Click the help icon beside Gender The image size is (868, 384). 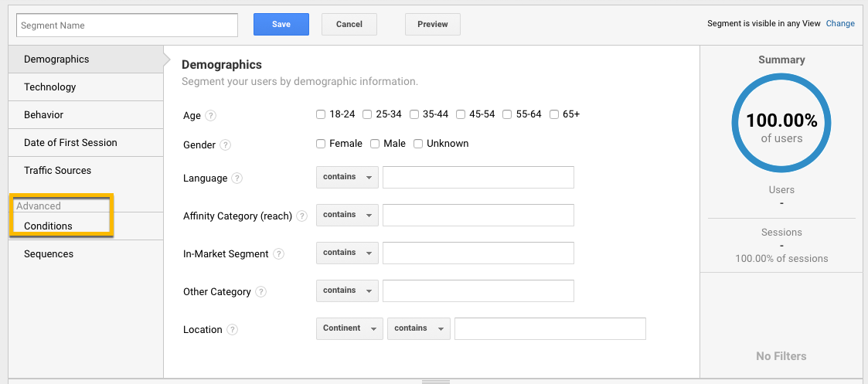pyautogui.click(x=225, y=145)
